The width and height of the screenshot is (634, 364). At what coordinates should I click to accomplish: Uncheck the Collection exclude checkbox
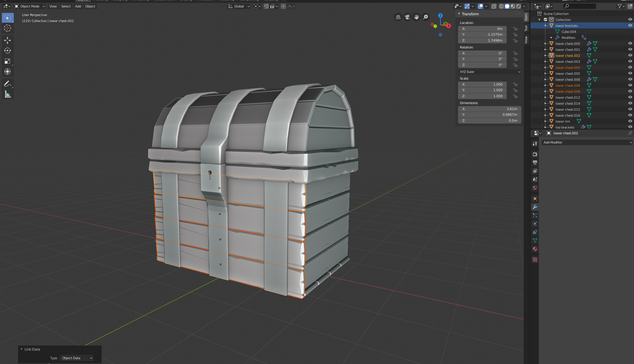[x=545, y=20]
